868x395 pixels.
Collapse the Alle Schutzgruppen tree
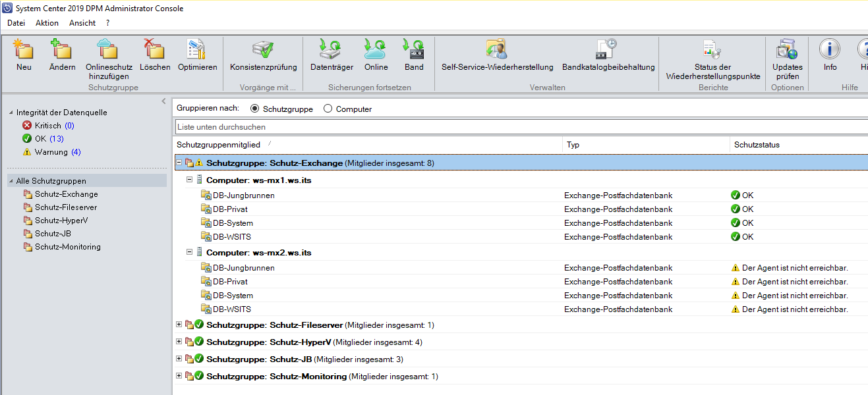[11, 181]
